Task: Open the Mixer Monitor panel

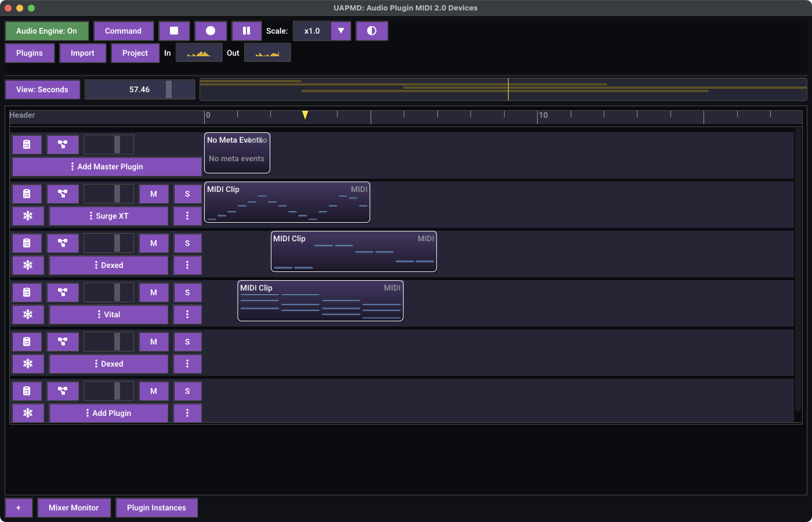Action: [74, 507]
